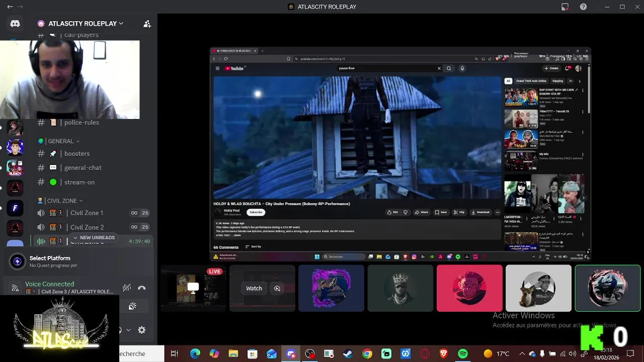The width and height of the screenshot is (644, 362).
Task: Click the Watch button on the stream tile
Action: pyautogui.click(x=254, y=288)
